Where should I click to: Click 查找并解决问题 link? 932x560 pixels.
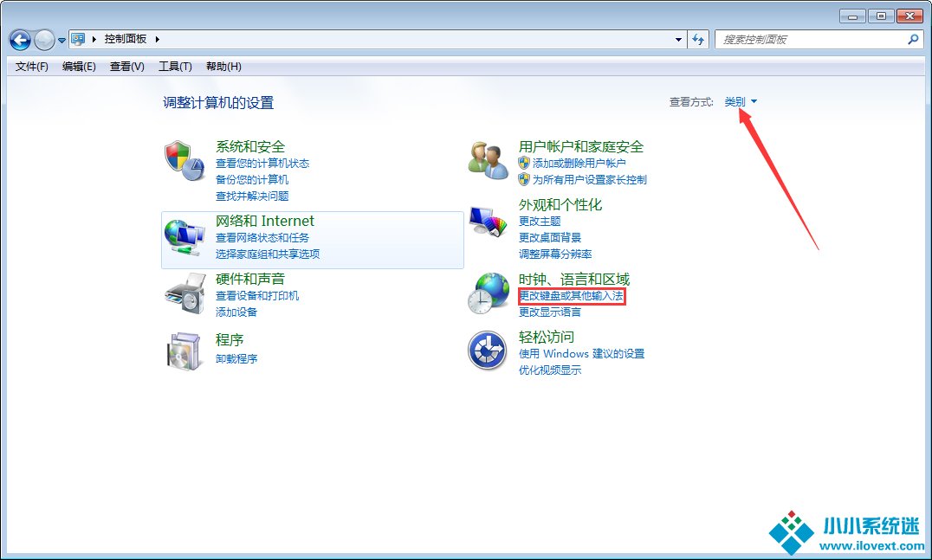252,196
